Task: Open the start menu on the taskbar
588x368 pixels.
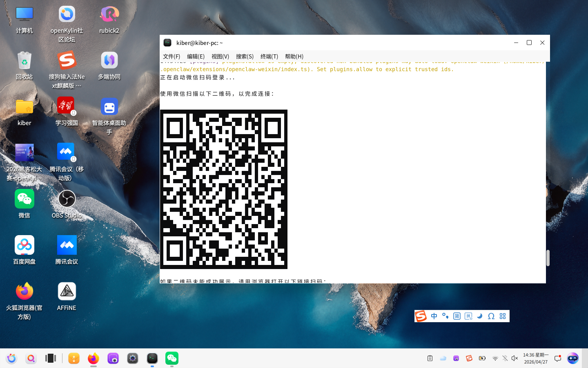Action: coord(11,358)
